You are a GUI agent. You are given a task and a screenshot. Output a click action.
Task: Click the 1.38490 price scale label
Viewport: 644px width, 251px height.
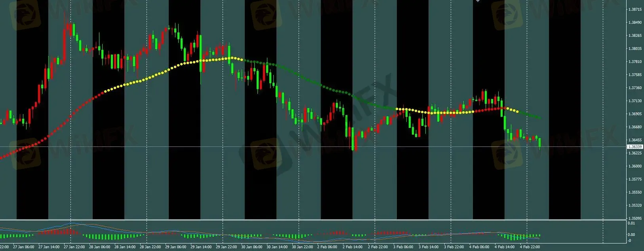pos(635,23)
